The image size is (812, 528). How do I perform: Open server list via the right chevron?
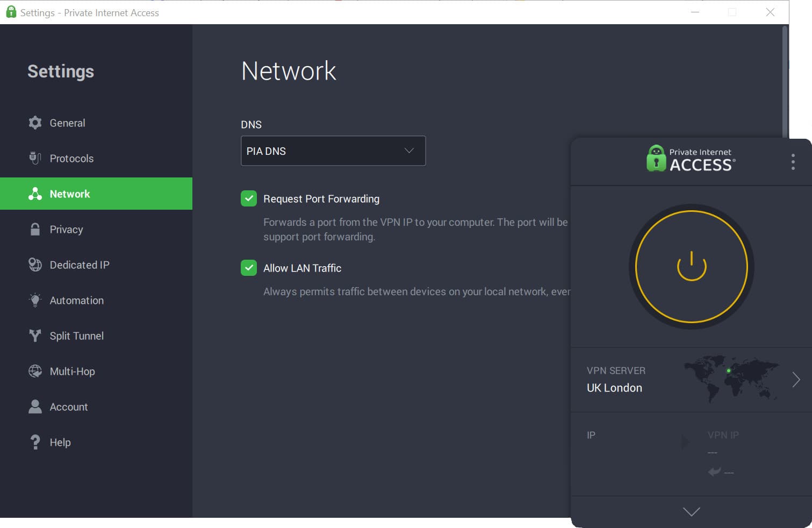point(796,379)
